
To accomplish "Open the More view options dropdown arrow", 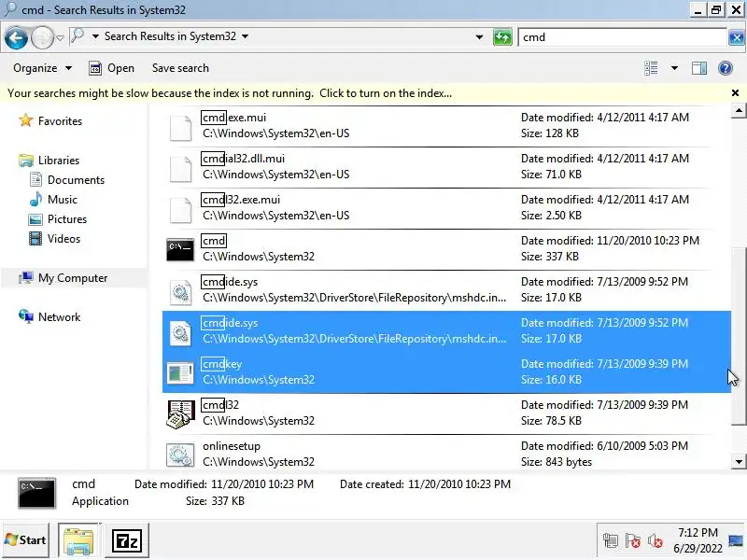I will [x=674, y=68].
